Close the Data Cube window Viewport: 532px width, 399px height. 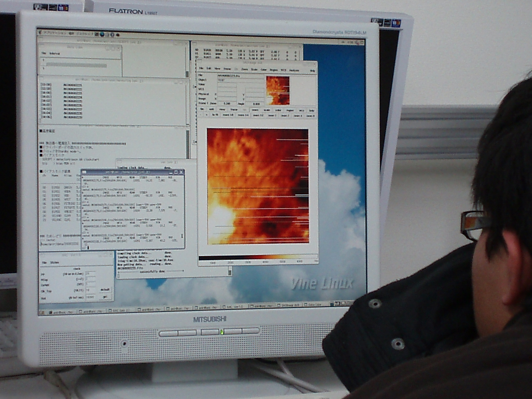[118, 48]
